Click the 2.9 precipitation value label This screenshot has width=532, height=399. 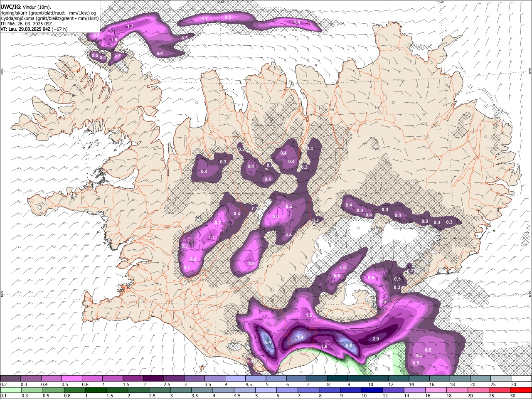[375, 339]
